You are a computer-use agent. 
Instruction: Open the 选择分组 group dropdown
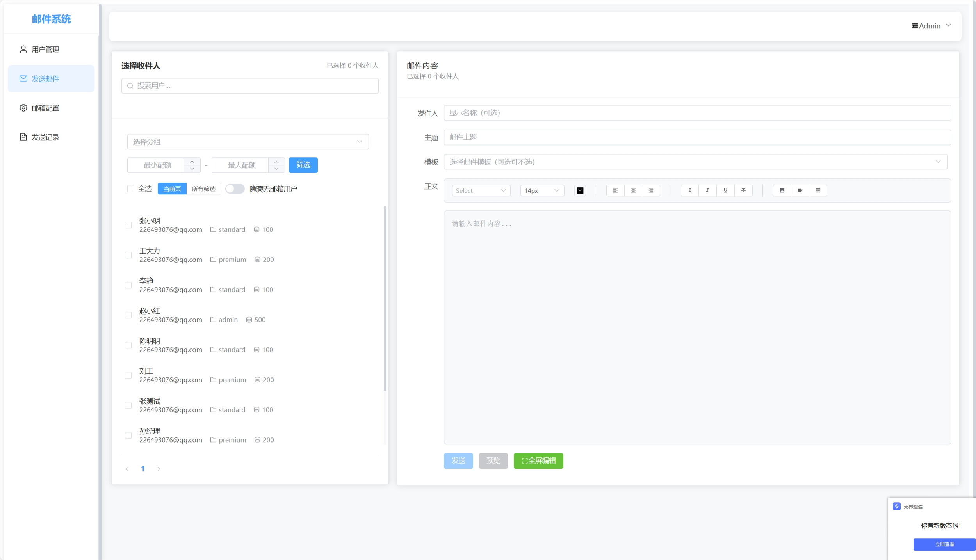coord(248,142)
